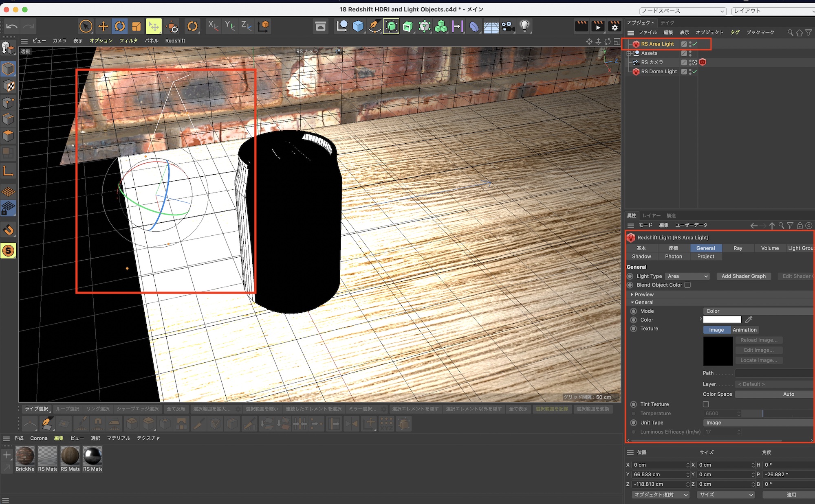
Task: Click the white Color swatch
Action: (x=722, y=320)
